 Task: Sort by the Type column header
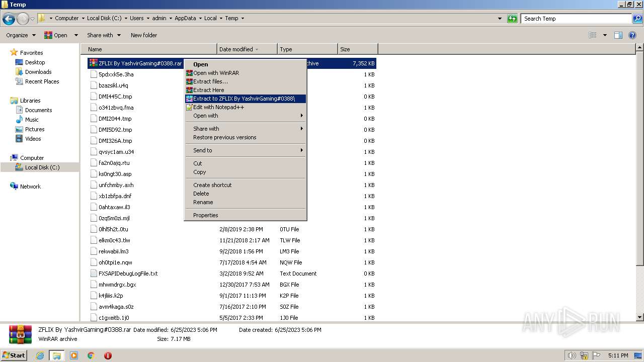coord(307,49)
